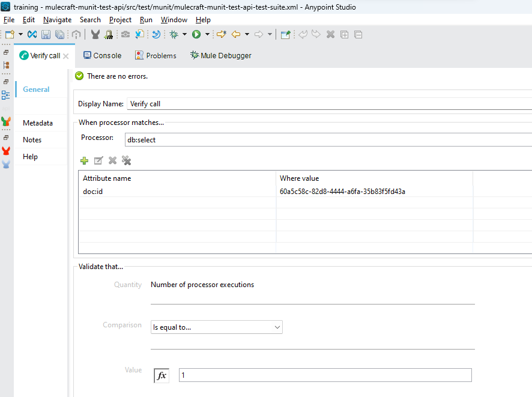Image resolution: width=532 pixels, height=397 pixels.
Task: Click the edit attribute pencil icon
Action: 98,160
